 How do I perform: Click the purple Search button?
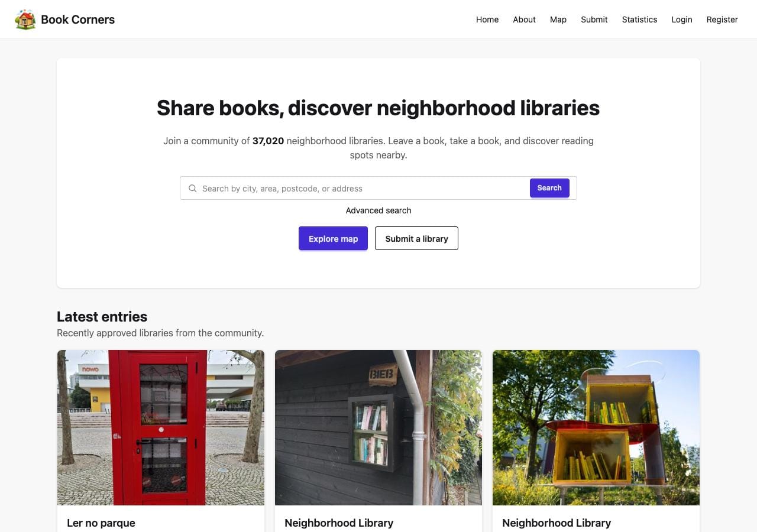pos(549,188)
